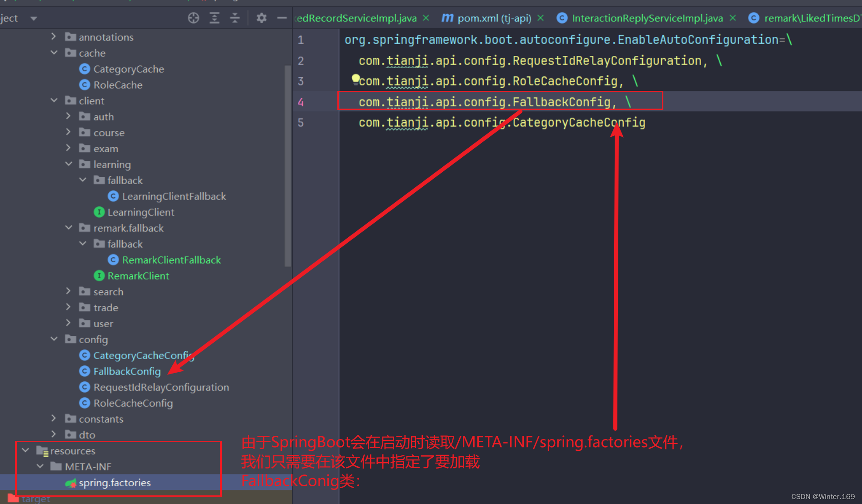Click the Project panel scrollbar
Viewport: 862px width, 504px height.
pyautogui.click(x=288, y=164)
